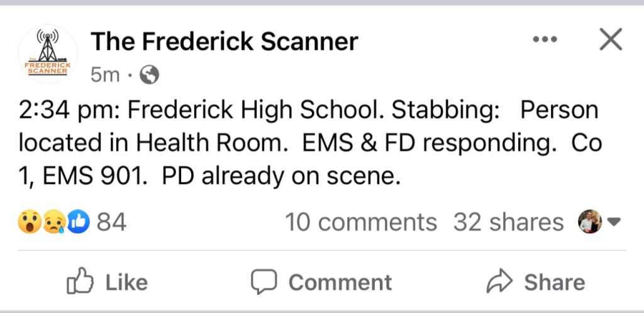
Task: Click the 5m post timestamp
Action: [x=104, y=76]
